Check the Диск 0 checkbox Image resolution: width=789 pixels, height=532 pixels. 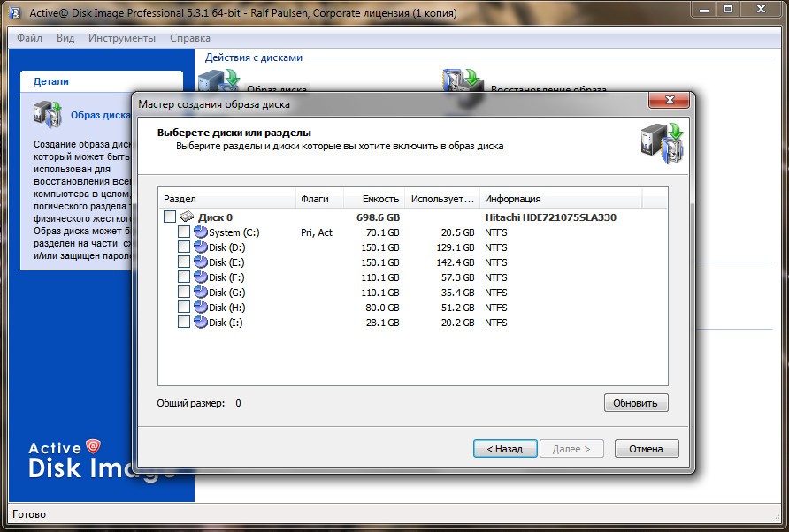170,217
